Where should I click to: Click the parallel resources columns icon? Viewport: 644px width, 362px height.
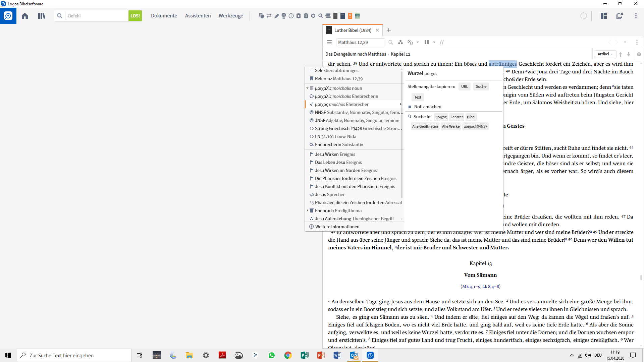point(427,42)
